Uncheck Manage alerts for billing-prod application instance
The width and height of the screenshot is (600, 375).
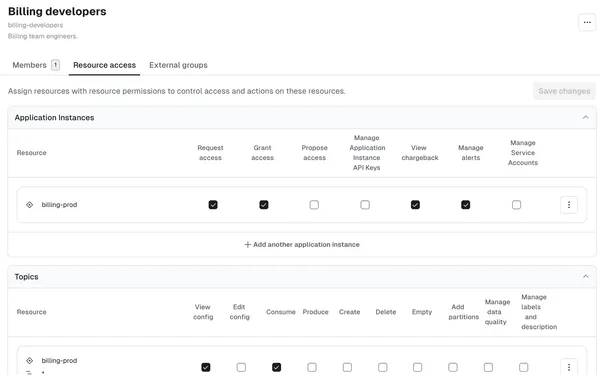point(466,205)
